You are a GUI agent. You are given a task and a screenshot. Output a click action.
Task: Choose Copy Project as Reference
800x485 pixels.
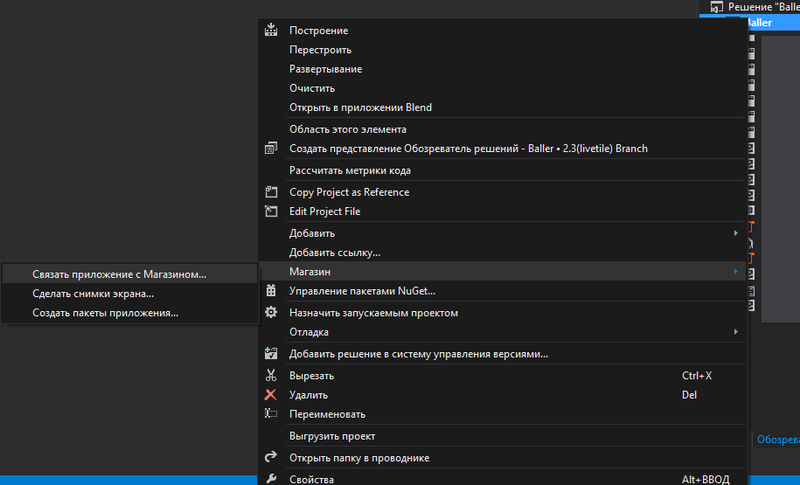pyautogui.click(x=503, y=192)
